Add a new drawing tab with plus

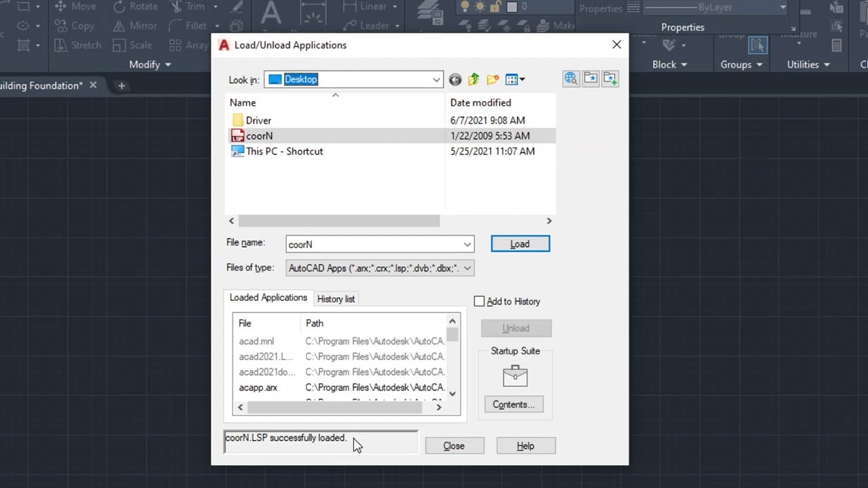(121, 85)
